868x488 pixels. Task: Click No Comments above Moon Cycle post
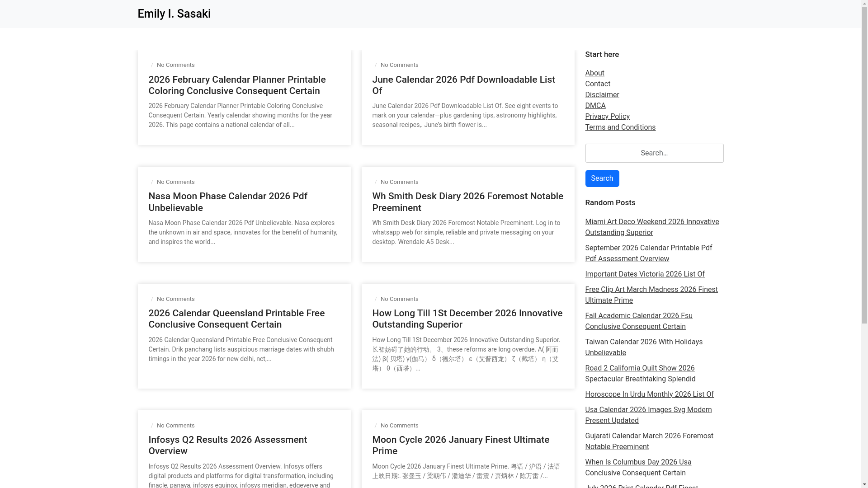pos(399,425)
